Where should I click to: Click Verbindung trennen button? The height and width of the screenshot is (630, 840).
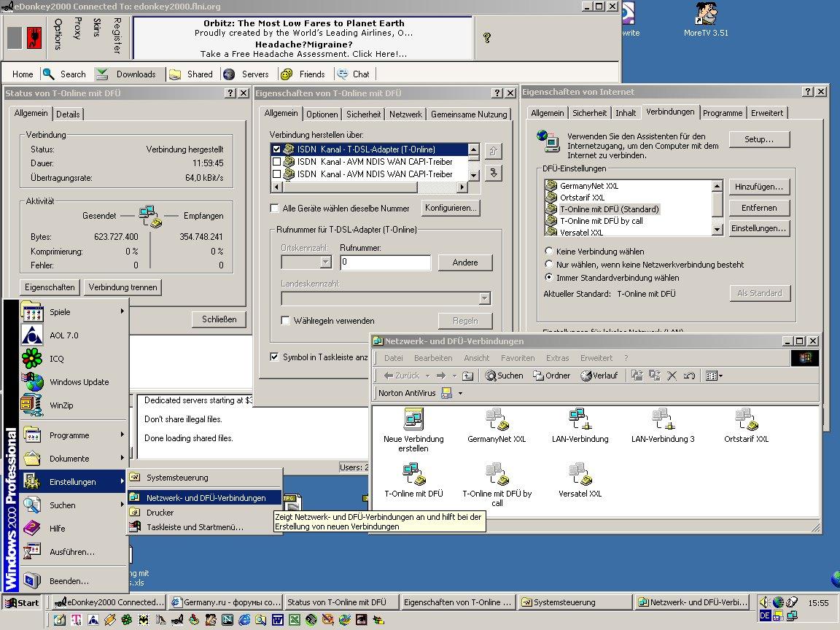(x=122, y=287)
